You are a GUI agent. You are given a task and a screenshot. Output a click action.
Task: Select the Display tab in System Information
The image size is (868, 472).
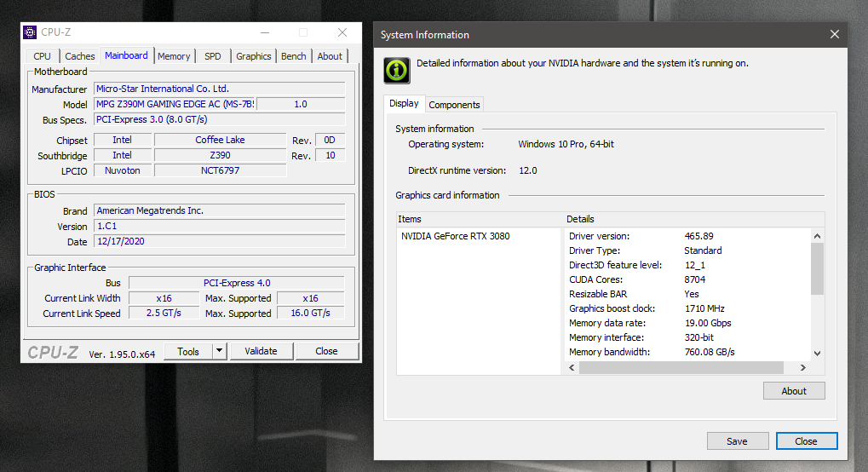click(x=404, y=104)
